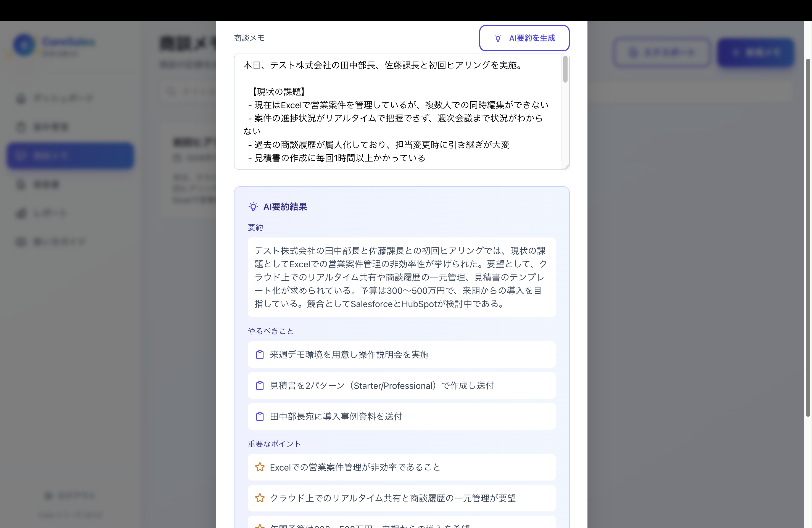This screenshot has height=528, width=812.
Task: Click clipboard icon for 田中部長宛に導入事例資料
Action: pos(260,416)
